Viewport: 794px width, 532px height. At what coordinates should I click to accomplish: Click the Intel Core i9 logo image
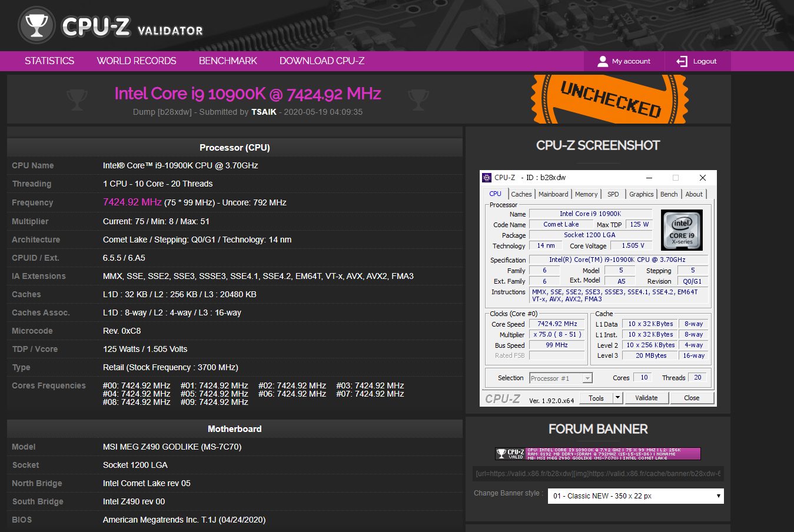(x=682, y=230)
